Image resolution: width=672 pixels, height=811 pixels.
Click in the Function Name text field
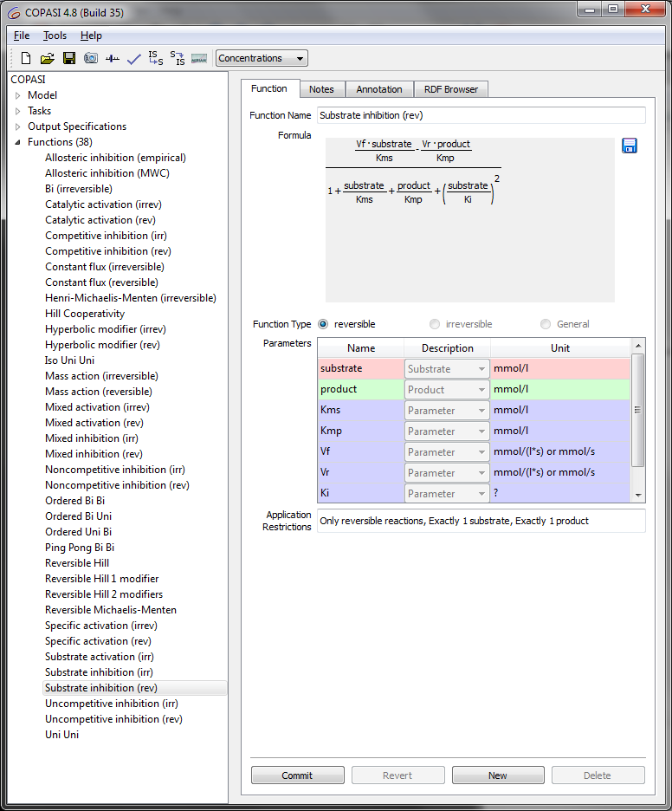(x=481, y=115)
